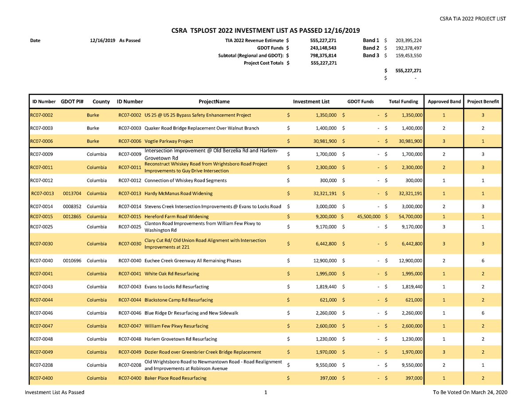Click the 'Investment List' column header
Screen dimensions: 532x411
point(311,102)
